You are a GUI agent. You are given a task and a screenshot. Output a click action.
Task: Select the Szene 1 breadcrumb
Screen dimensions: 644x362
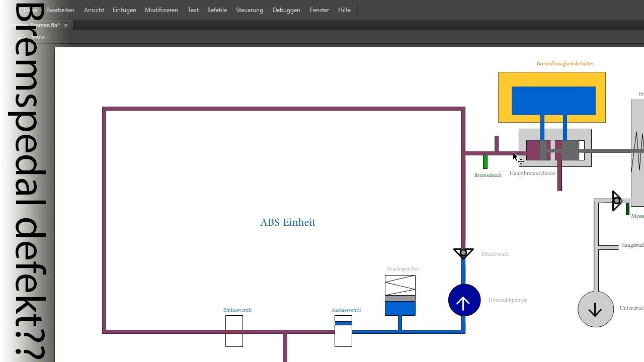point(40,38)
